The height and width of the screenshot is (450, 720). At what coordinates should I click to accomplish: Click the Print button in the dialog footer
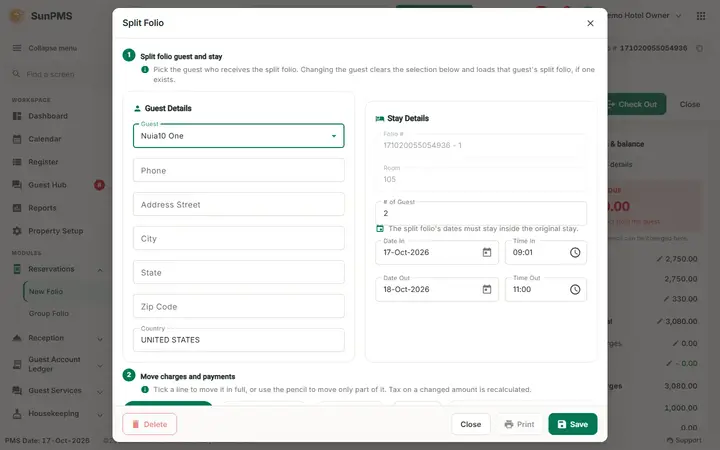point(519,424)
